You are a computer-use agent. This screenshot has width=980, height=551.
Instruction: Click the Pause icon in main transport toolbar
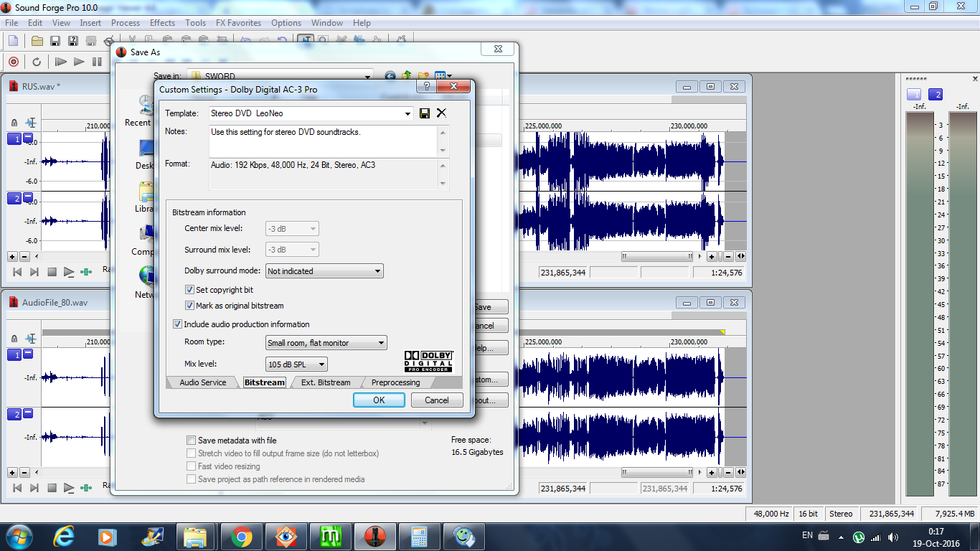97,62
